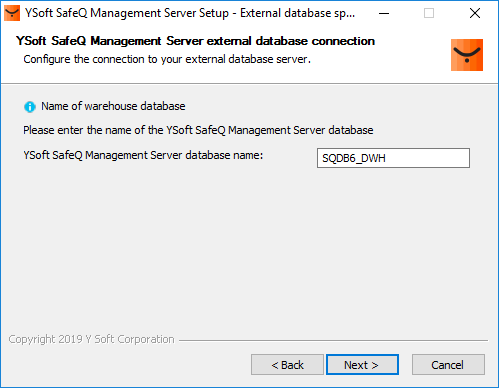Click the 'database name:' field label

[x=143, y=155]
